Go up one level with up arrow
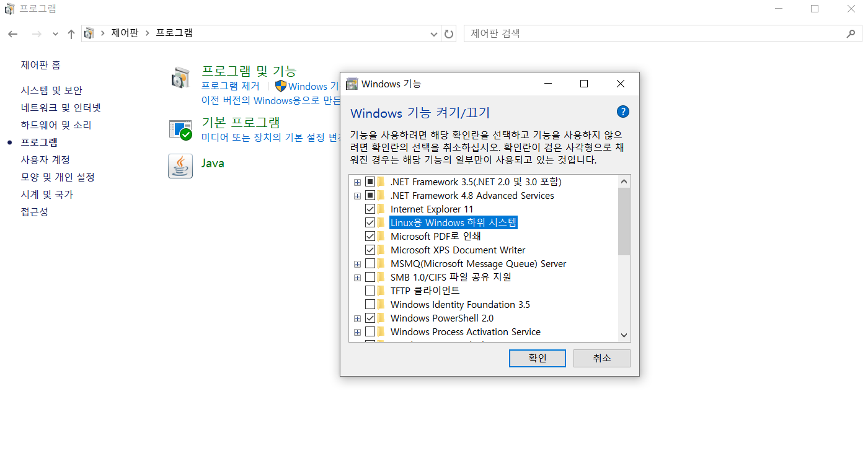This screenshot has height=451, width=868. pyautogui.click(x=71, y=33)
